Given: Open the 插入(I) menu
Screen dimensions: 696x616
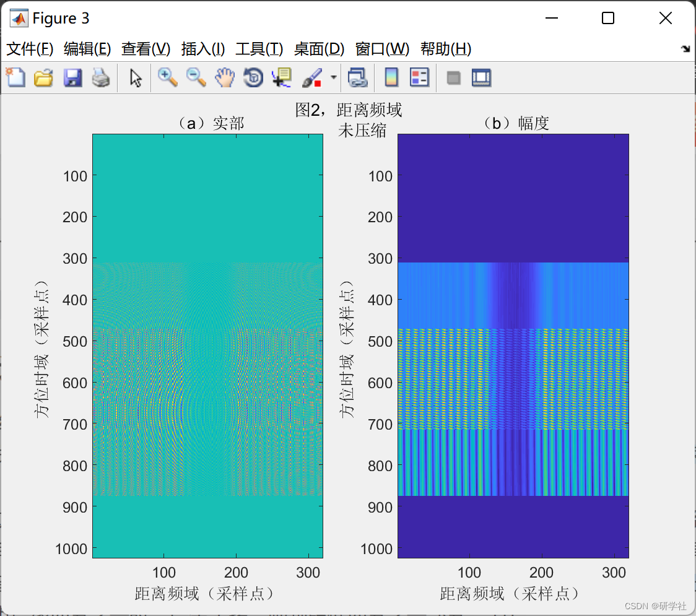Looking at the screenshot, I should pos(202,49).
